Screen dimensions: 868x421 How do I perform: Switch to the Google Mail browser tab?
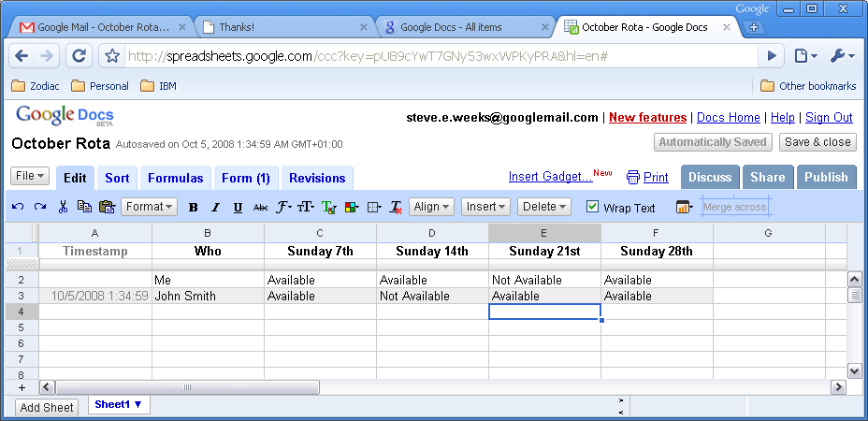click(x=102, y=27)
